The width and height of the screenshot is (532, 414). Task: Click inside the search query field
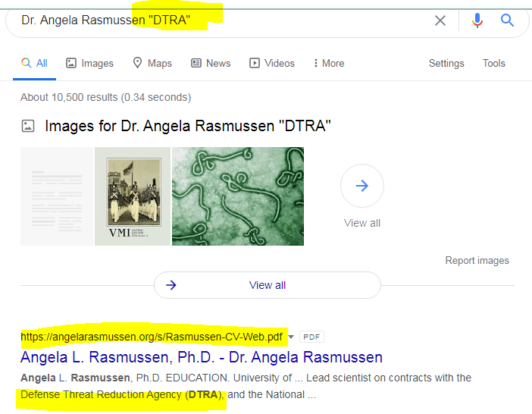227,20
